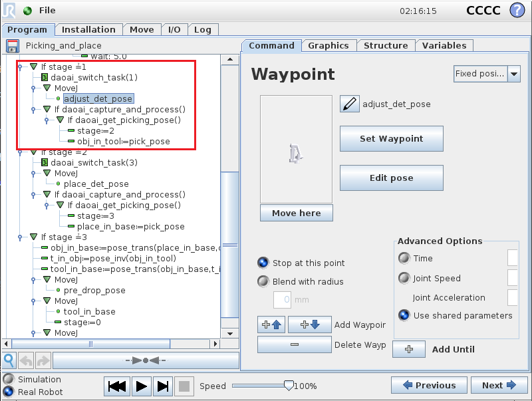Click the save floppy disk icon
This screenshot has height=401, width=532.
[13, 46]
